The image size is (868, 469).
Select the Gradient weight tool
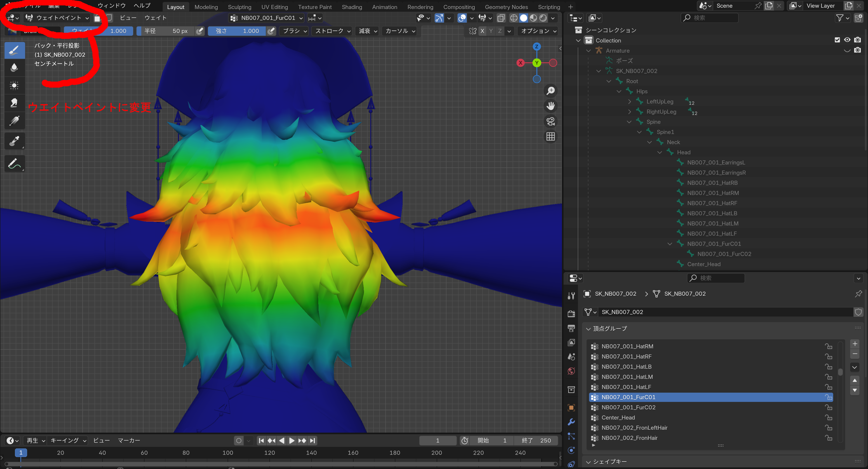coord(14,121)
